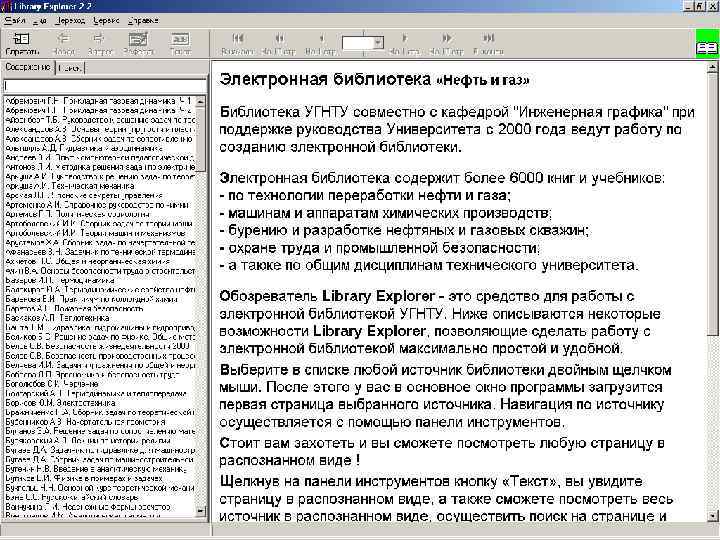Image resolution: width=720 pixels, height=540 pixels.
Task: Select Бухгольц 'Основной курс теоретической механики'
Action: [100, 488]
